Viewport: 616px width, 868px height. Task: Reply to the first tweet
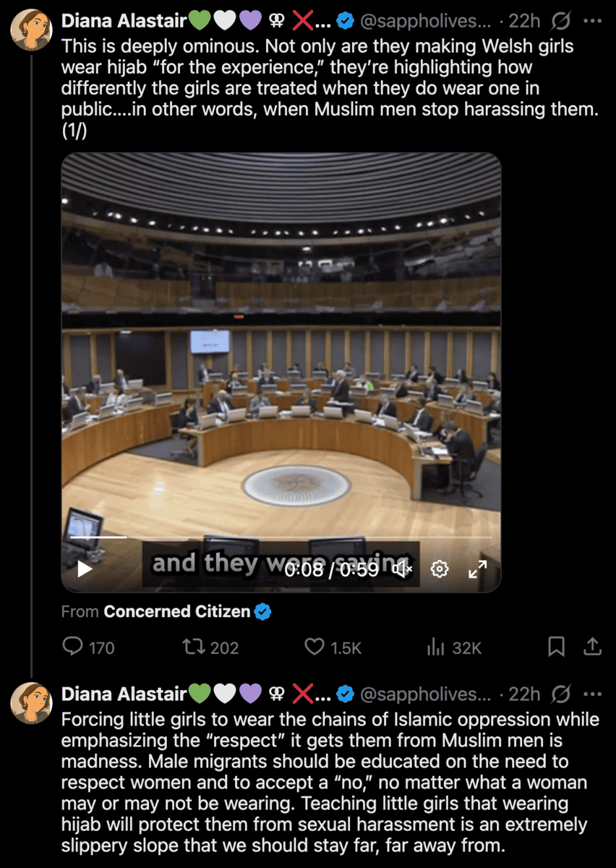pos(88,647)
